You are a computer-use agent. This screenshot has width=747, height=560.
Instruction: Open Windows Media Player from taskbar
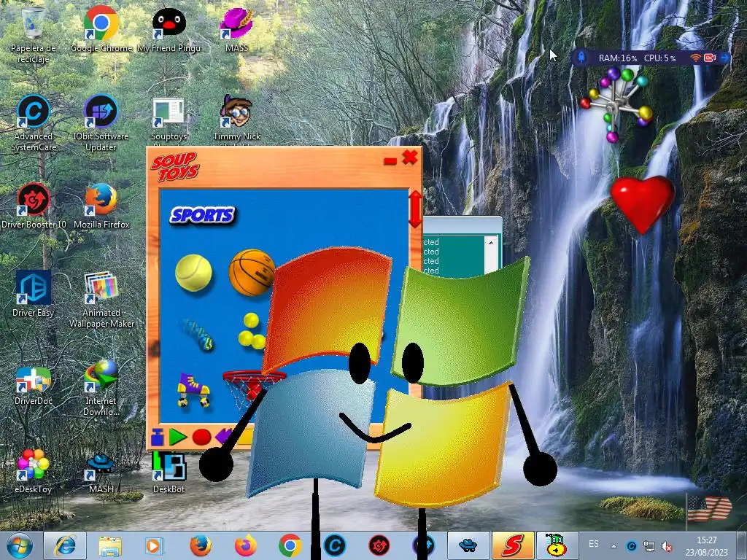coord(154,545)
